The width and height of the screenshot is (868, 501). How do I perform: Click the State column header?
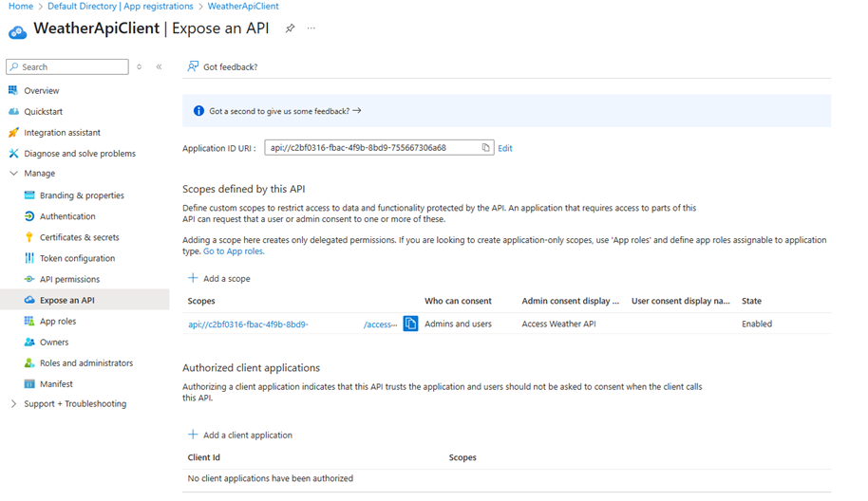point(751,301)
